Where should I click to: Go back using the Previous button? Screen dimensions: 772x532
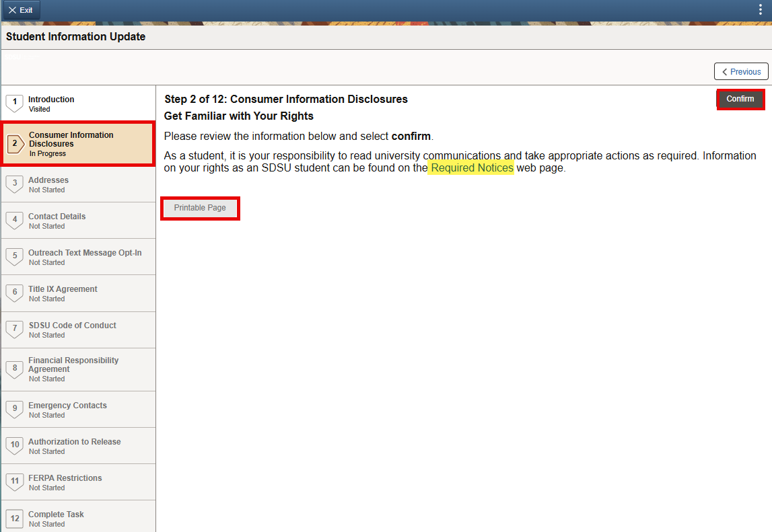point(740,71)
